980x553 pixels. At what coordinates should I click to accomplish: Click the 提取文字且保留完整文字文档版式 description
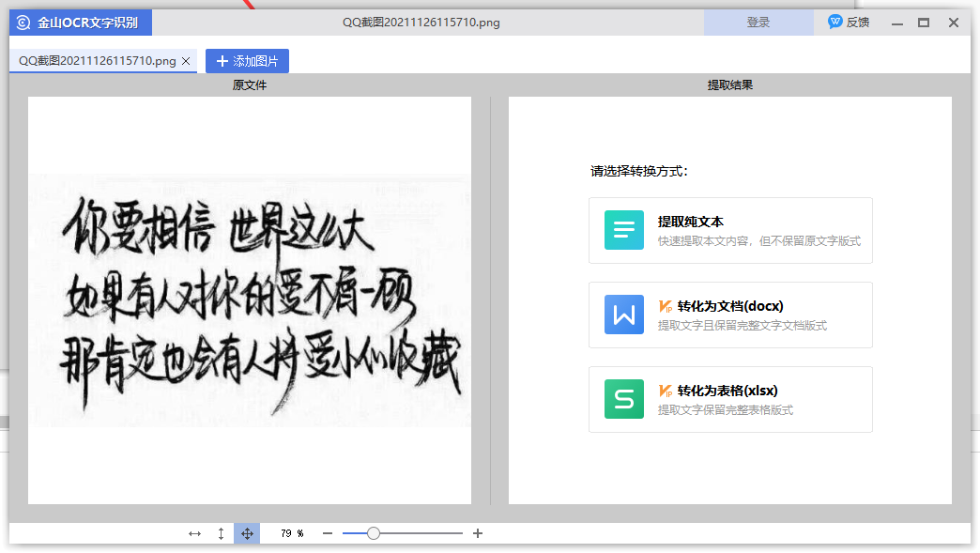743,326
